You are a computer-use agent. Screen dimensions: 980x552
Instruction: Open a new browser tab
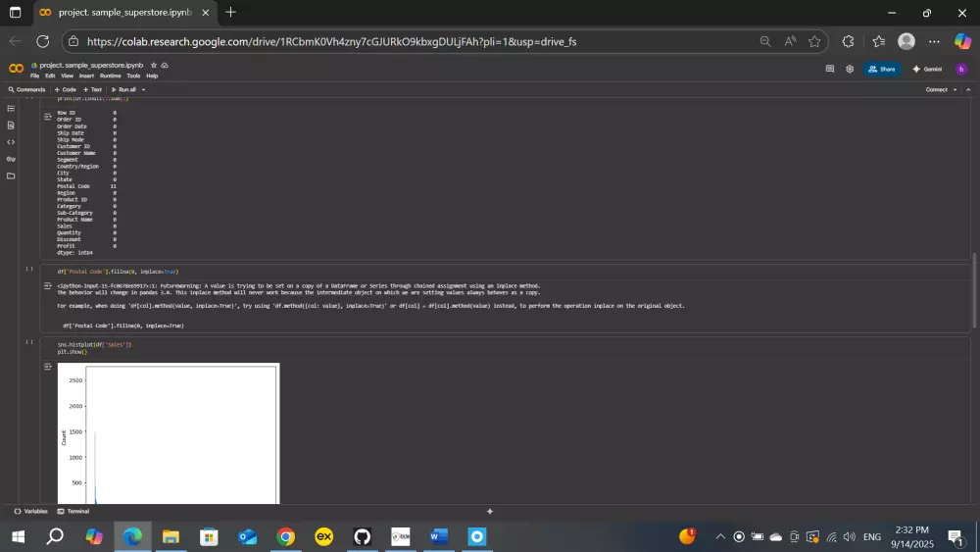pyautogui.click(x=230, y=12)
